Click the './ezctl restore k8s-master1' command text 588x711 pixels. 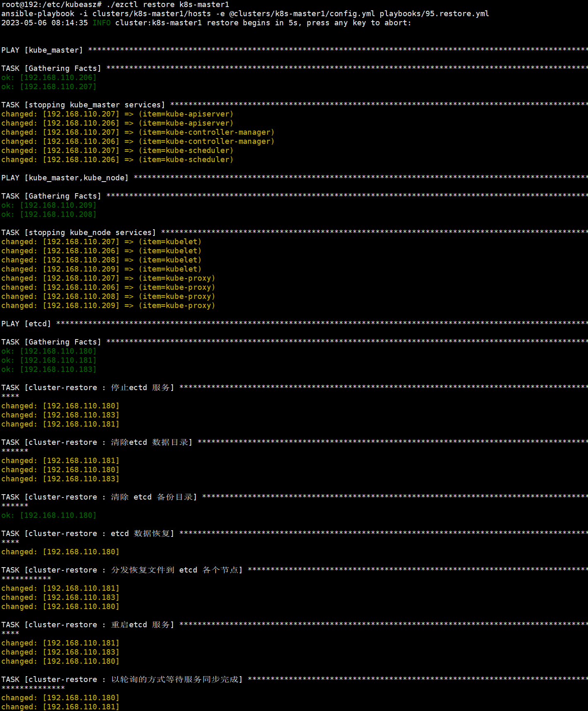pyautogui.click(x=168, y=5)
